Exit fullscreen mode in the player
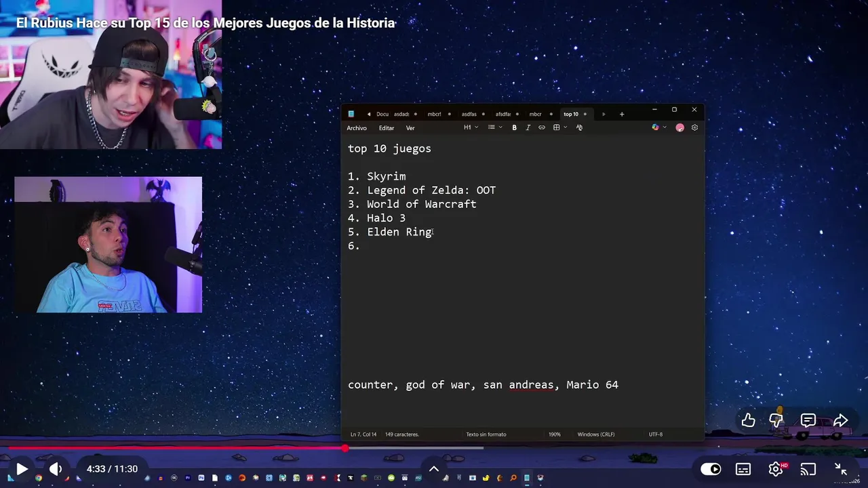This screenshot has width=868, height=488. (841, 469)
